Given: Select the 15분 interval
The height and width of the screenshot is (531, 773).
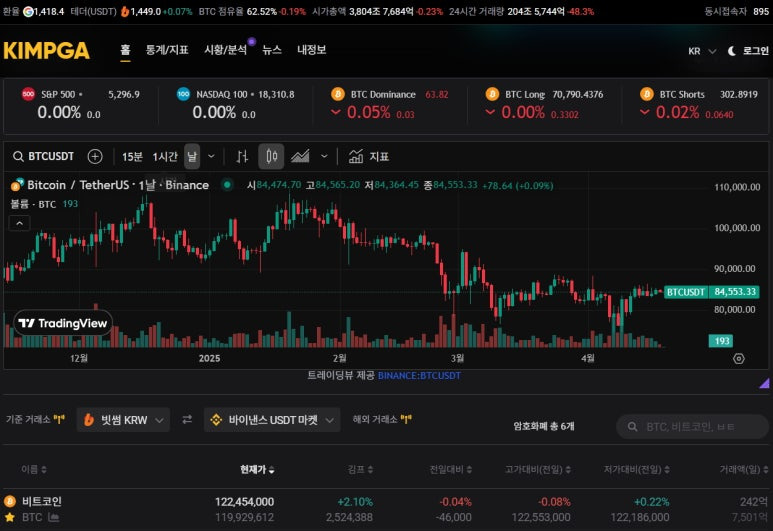Looking at the screenshot, I should 132,157.
